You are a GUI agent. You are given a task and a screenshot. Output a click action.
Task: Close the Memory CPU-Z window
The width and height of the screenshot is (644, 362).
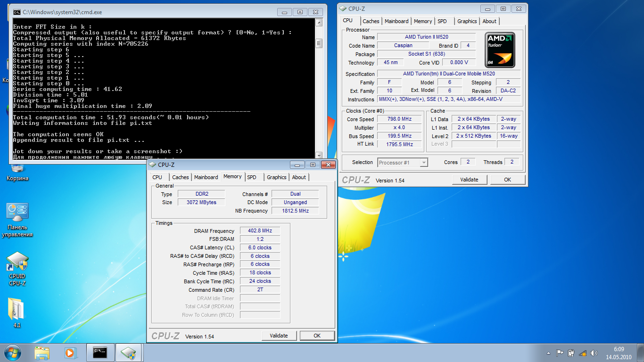point(328,165)
